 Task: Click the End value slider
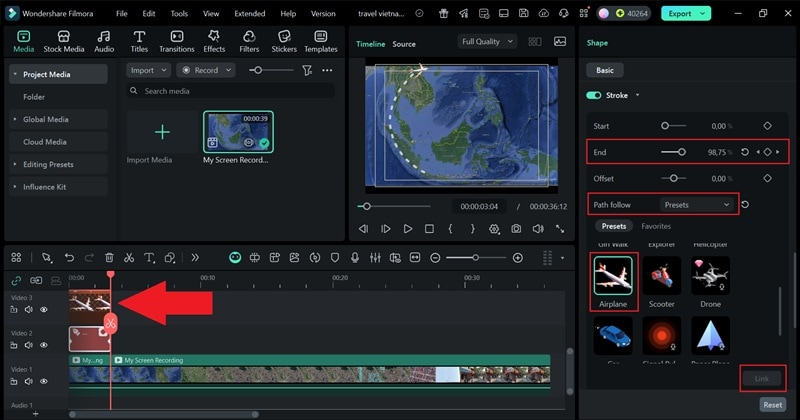coord(673,152)
